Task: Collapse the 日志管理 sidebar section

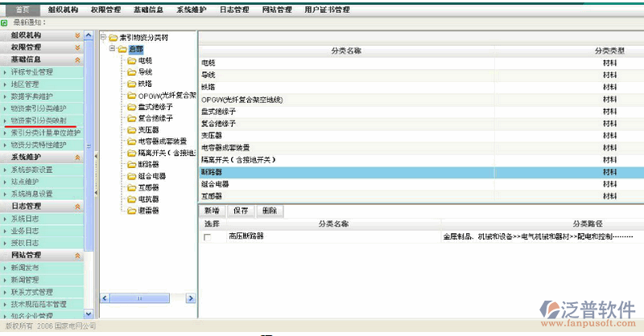Action: [77, 206]
